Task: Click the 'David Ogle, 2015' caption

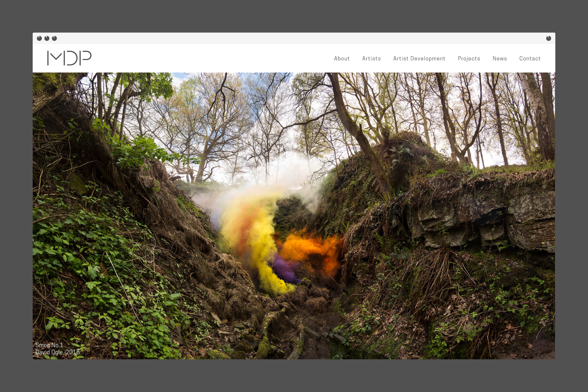Action: click(57, 352)
